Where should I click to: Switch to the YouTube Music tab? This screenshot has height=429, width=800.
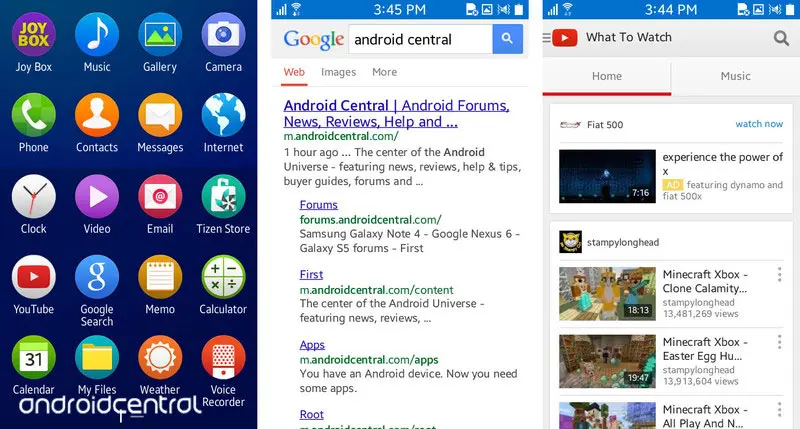click(735, 78)
